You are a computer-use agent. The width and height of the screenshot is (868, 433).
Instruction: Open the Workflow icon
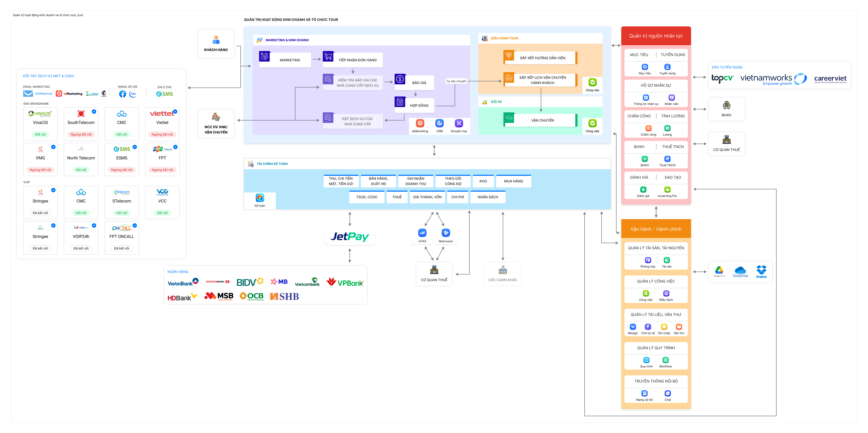click(666, 360)
